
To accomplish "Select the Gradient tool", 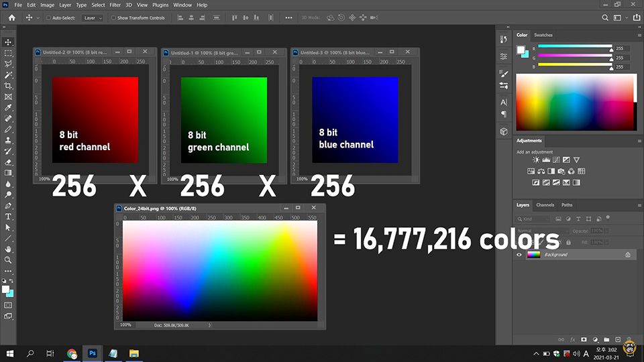I will [8, 173].
